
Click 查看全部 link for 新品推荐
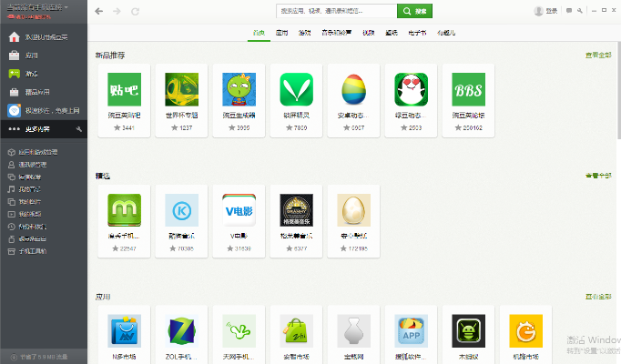click(x=597, y=56)
